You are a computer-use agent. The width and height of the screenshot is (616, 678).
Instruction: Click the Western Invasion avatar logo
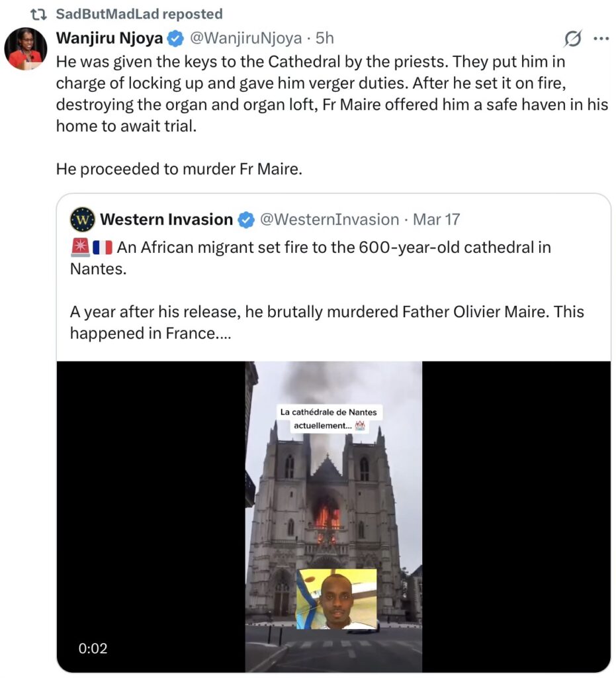[83, 219]
